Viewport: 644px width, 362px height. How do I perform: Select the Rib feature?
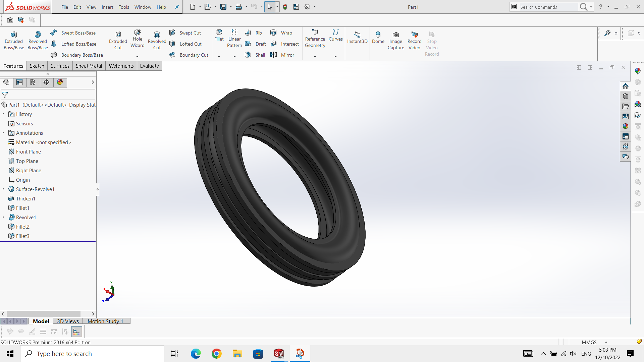[x=254, y=33]
